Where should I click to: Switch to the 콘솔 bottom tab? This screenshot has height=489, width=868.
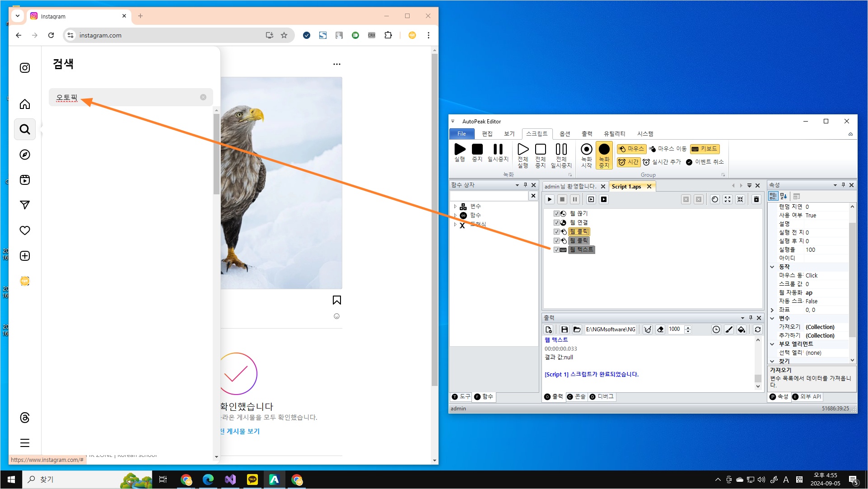576,397
